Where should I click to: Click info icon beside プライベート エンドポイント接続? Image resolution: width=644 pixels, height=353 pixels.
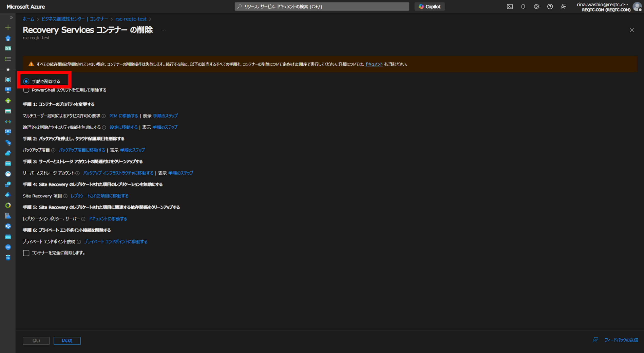coord(79,242)
